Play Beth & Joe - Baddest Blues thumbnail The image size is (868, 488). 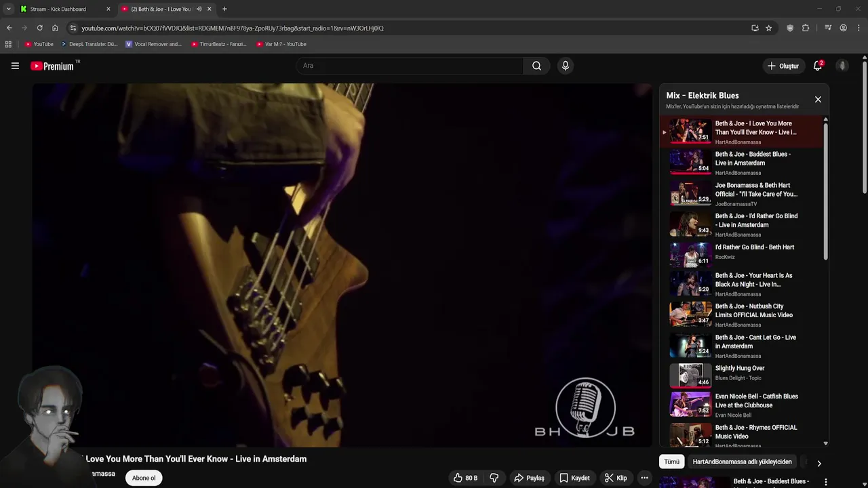[690, 162]
